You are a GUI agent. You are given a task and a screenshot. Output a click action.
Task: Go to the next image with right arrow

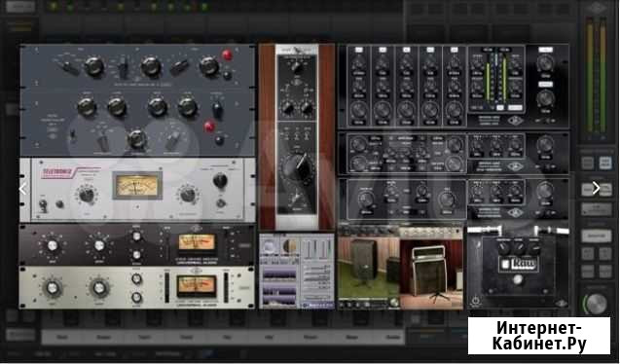tap(597, 189)
